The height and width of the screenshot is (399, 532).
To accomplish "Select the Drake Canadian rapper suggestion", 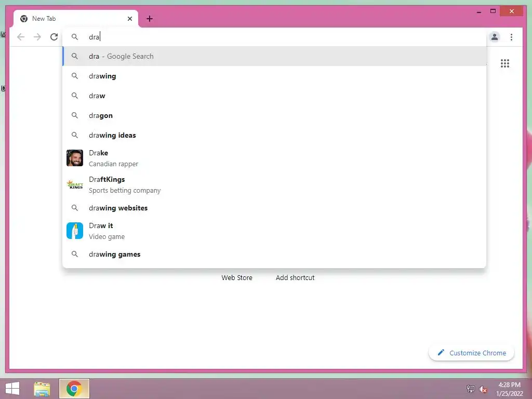I will coord(274,158).
